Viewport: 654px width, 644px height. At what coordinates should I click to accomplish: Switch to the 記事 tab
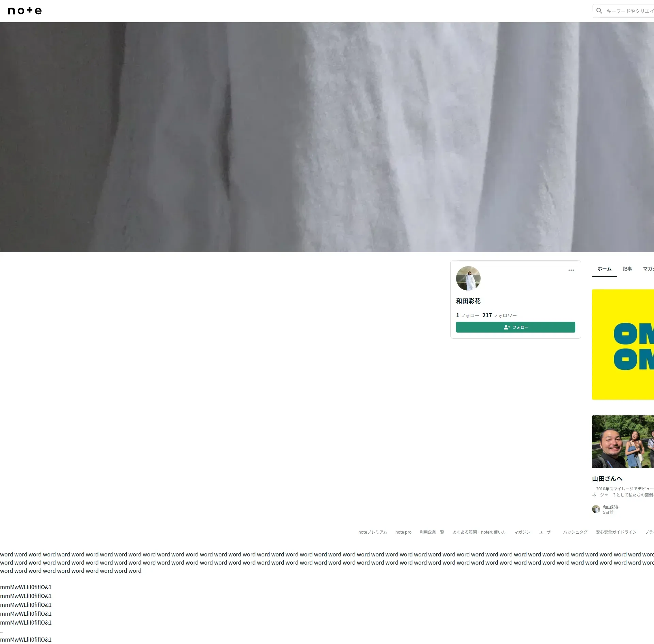(x=627, y=269)
